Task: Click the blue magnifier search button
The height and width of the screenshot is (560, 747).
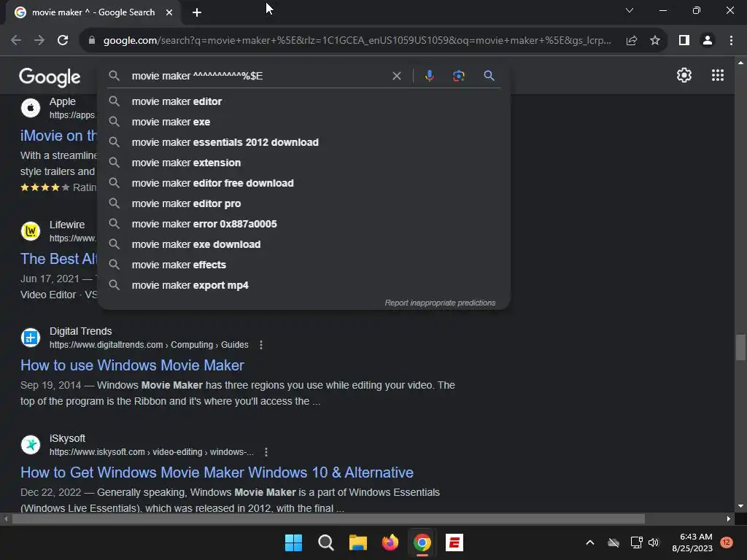Action: [489, 76]
